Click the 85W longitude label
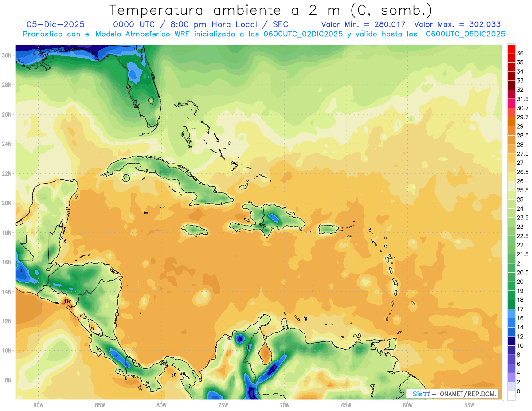 (x=100, y=405)
